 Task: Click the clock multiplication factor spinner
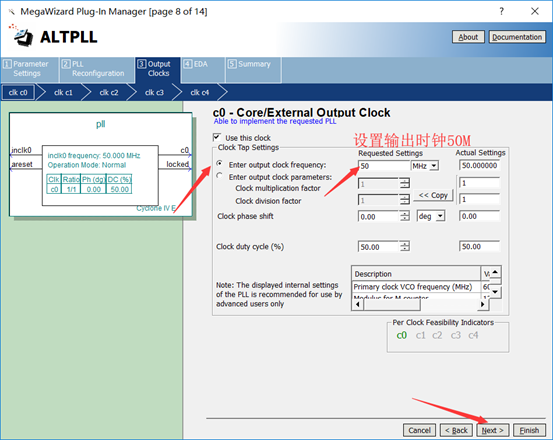click(x=405, y=183)
